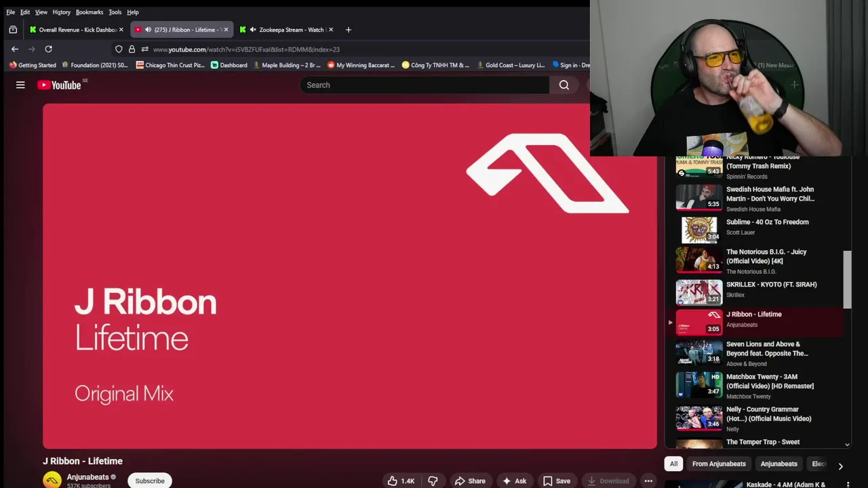The width and height of the screenshot is (868, 488).
Task: Unmute audio icon on Zookeepa Stream tab
Action: 253,30
